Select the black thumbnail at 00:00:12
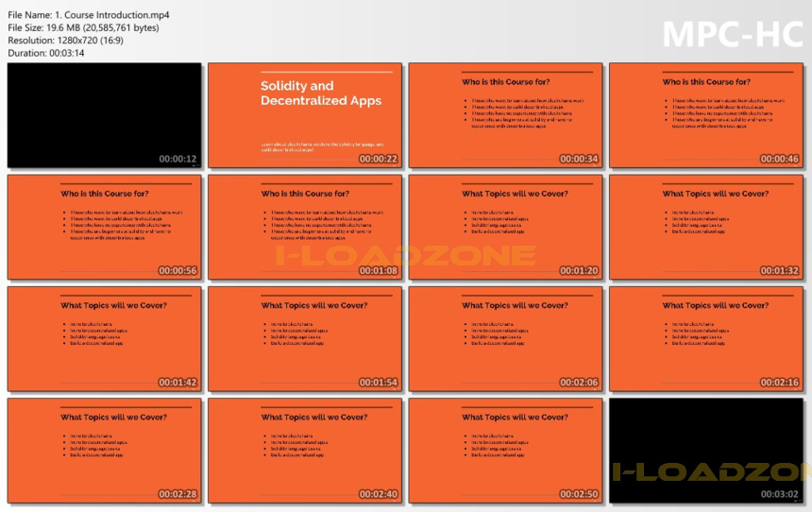Screen dimensions: 812x512 click(x=104, y=115)
